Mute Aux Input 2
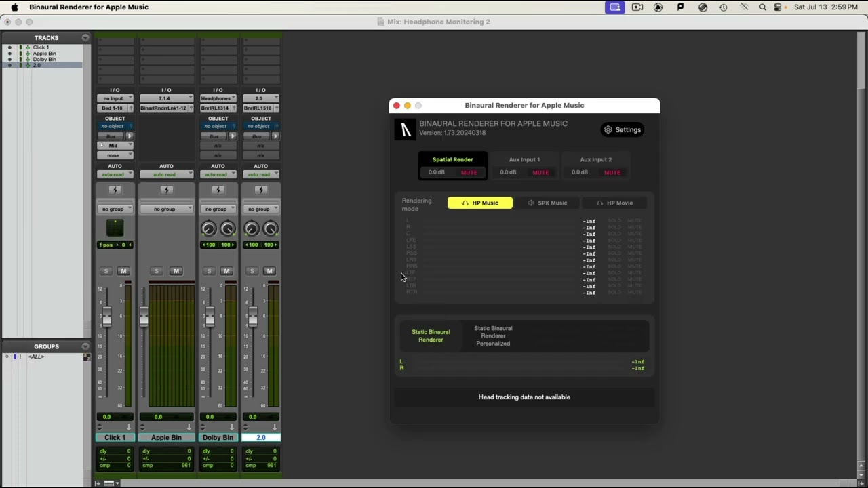This screenshot has width=868, height=488. tap(612, 172)
